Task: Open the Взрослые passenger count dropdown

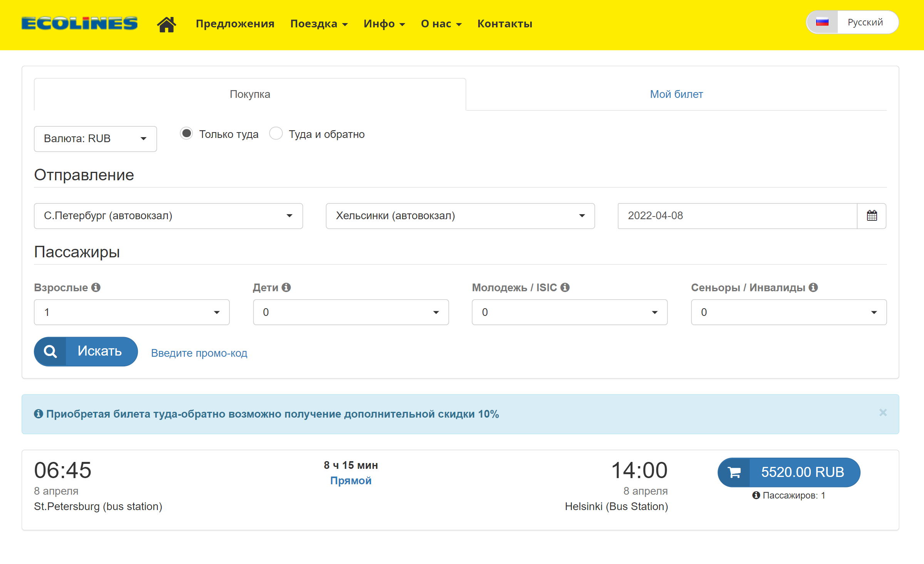Action: point(132,312)
